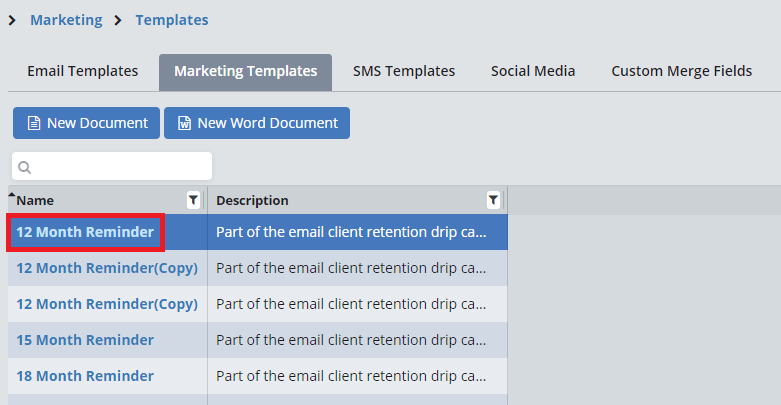Expand the leading breadcrumb chevron arrow
This screenshot has height=405, width=781.
[11, 20]
